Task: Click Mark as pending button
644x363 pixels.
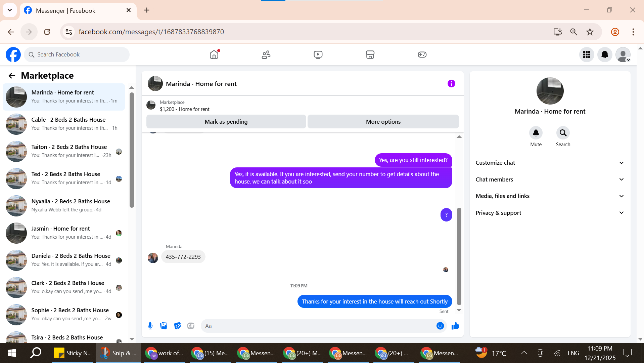Action: tap(226, 122)
